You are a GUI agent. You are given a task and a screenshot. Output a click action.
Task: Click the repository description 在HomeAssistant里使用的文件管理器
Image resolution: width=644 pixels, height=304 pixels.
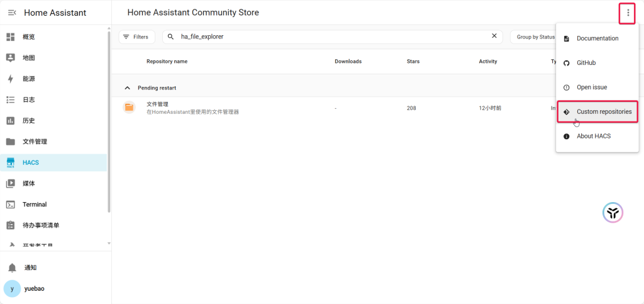click(x=192, y=112)
